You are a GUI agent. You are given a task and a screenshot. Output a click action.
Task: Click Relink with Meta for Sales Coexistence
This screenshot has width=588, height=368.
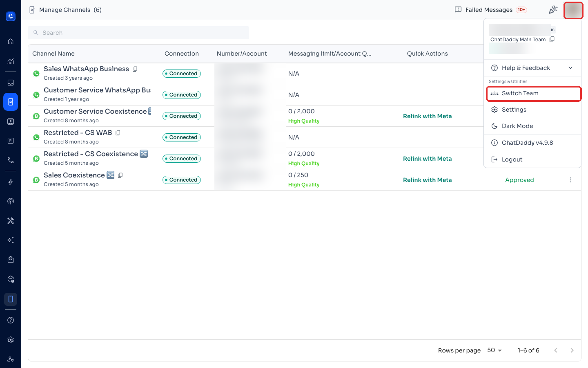pyautogui.click(x=427, y=180)
